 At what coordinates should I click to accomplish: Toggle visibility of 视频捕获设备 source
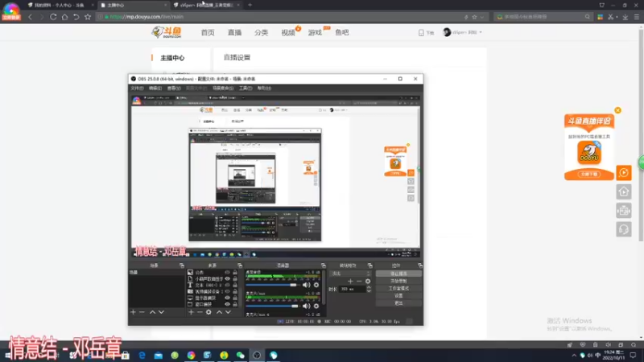coord(227,291)
